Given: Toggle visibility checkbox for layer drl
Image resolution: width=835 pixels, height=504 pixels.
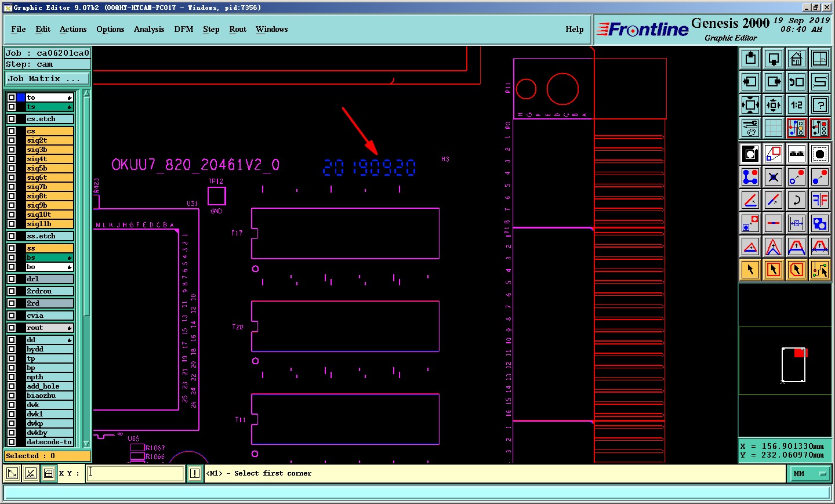Looking at the screenshot, I should tap(12, 279).
